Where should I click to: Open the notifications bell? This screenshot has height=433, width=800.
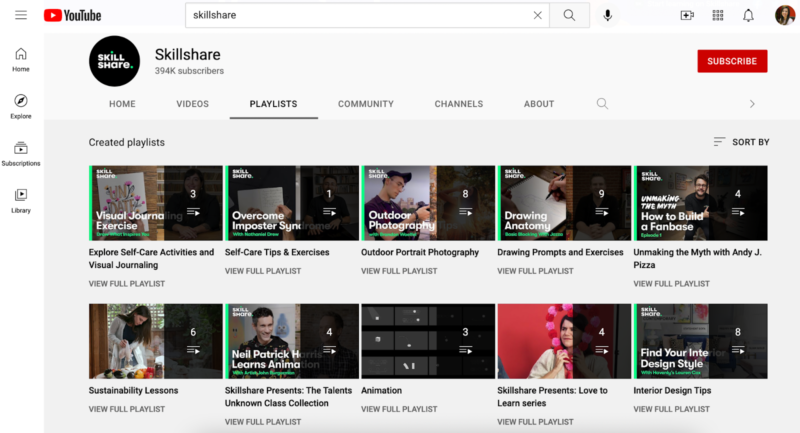tap(748, 15)
